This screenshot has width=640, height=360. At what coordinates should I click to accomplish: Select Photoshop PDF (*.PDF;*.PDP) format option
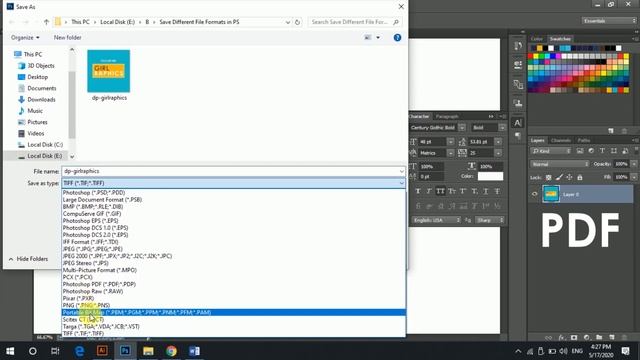pos(234,284)
